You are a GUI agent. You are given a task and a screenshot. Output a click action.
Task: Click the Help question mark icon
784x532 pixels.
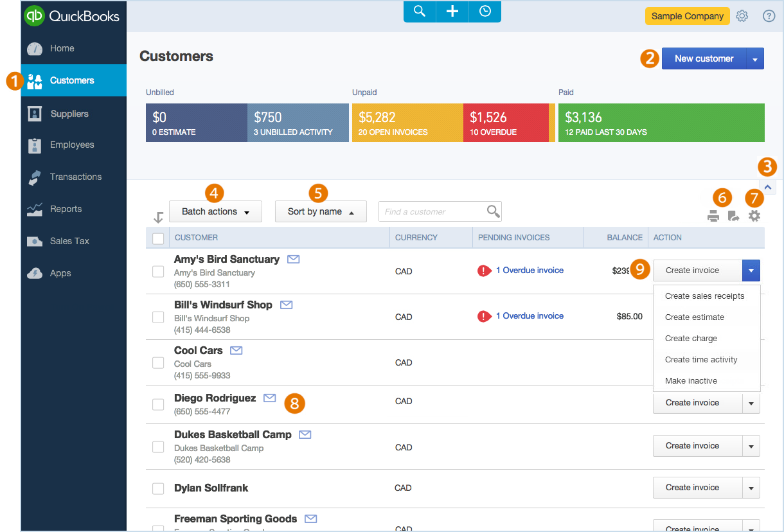point(769,16)
